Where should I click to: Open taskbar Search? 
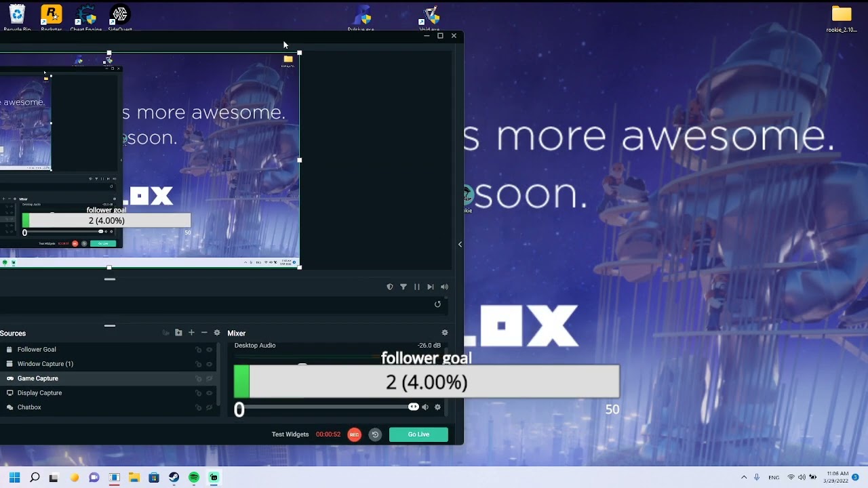(35, 478)
